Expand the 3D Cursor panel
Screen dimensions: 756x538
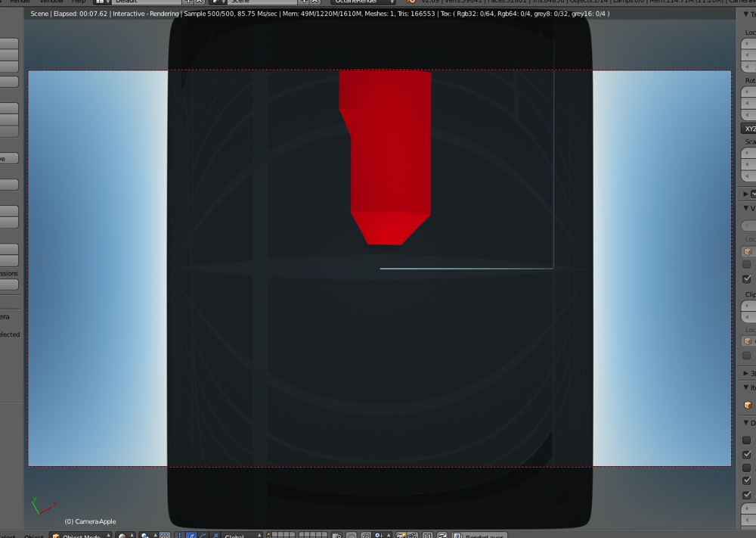pos(746,374)
